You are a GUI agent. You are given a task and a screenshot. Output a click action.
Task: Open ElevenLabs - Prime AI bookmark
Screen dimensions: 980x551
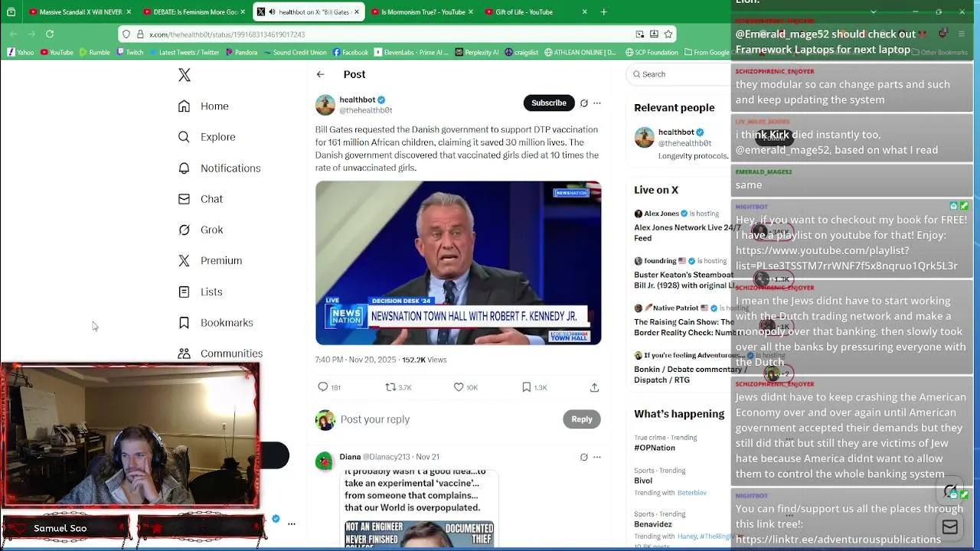tap(412, 53)
